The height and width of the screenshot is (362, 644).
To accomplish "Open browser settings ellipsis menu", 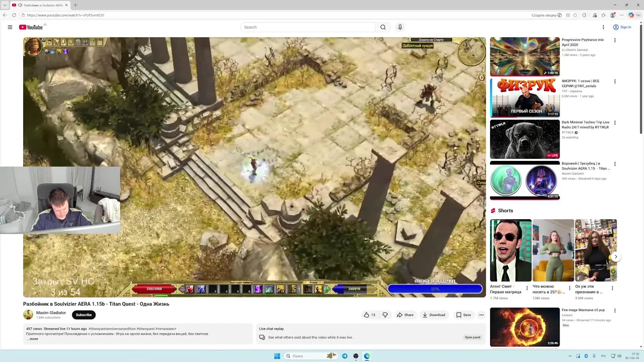I will (x=621, y=15).
